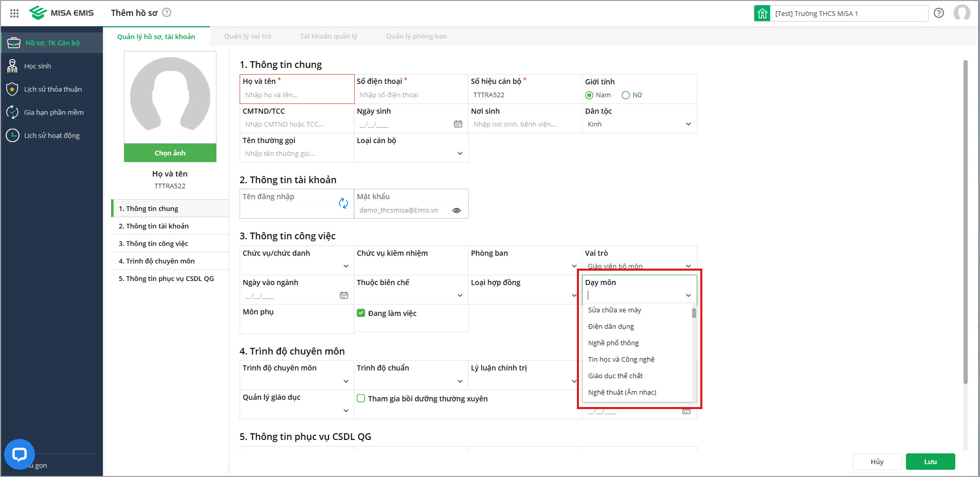Screen dimensions: 980x477
Task: Click the Chọn ảnh button
Action: (x=170, y=153)
